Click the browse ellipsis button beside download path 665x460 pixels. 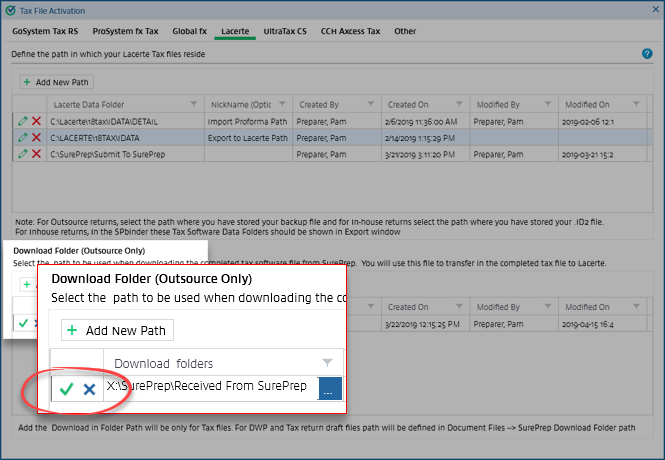pyautogui.click(x=329, y=388)
